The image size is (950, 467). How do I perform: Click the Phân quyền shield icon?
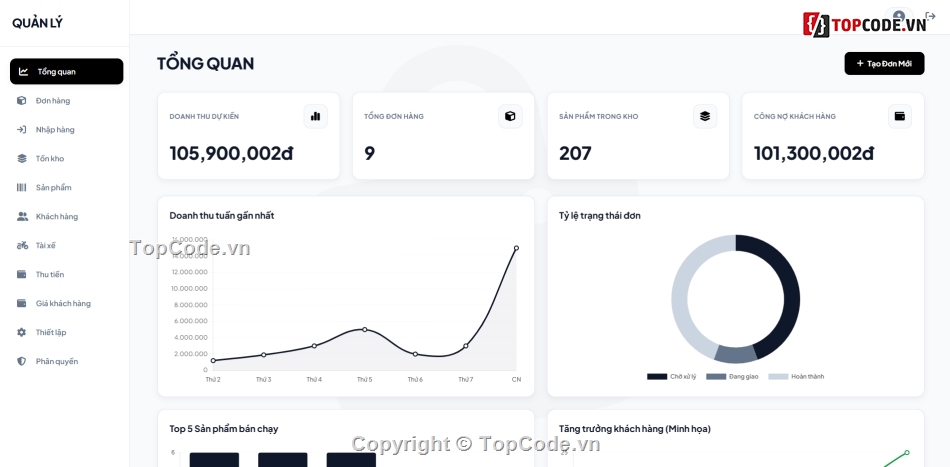click(x=22, y=362)
